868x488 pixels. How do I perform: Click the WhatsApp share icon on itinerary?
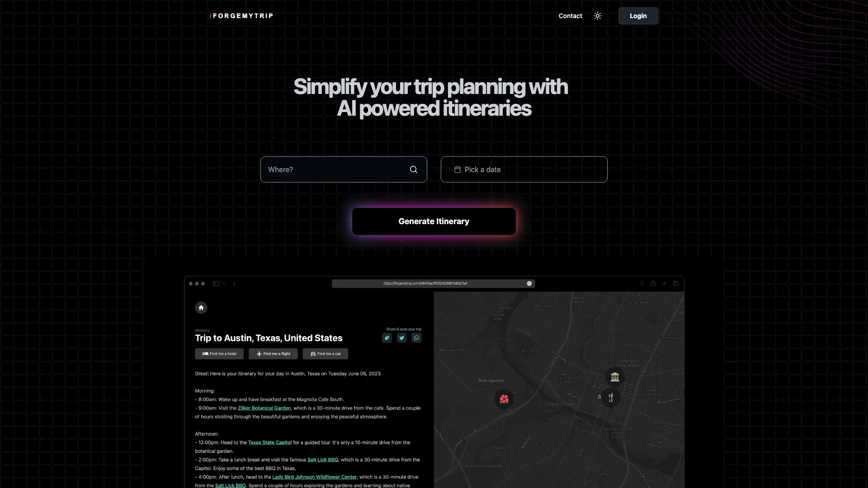(x=417, y=337)
